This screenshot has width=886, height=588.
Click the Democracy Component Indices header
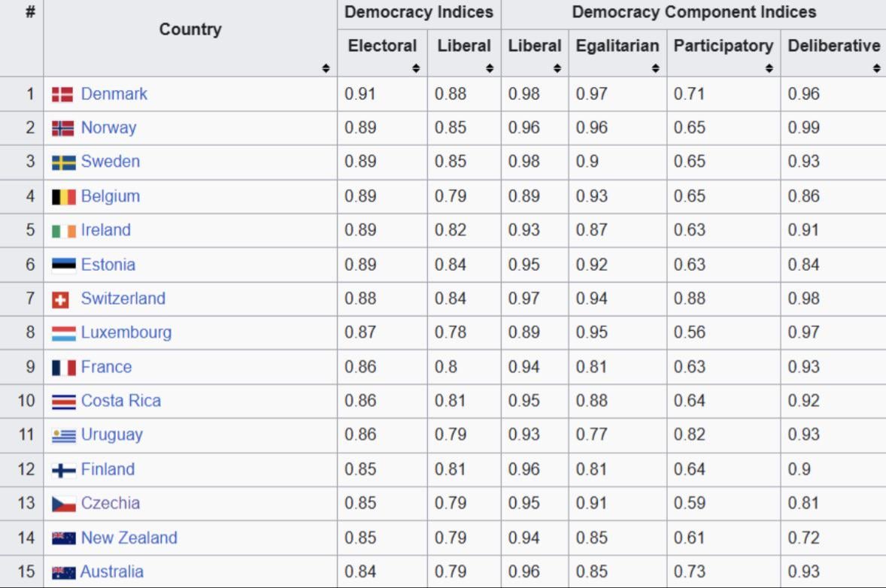point(693,13)
